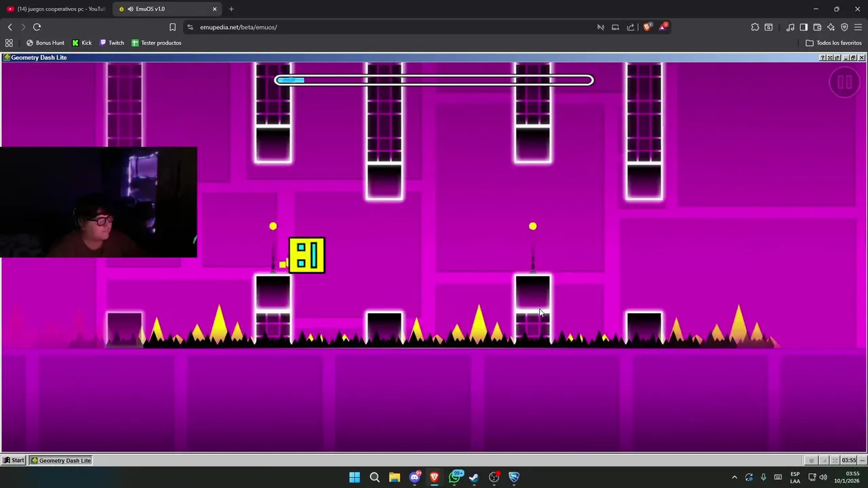Open the EmuOS Start menu
Viewport: 868px width, 488px height.
[14, 460]
